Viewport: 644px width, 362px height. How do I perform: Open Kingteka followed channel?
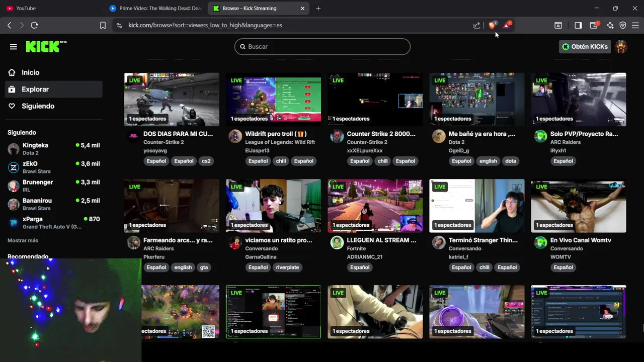pyautogui.click(x=54, y=149)
